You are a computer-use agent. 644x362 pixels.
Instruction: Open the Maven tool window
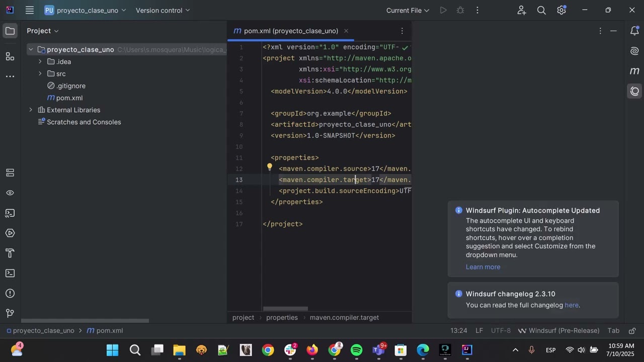(634, 71)
